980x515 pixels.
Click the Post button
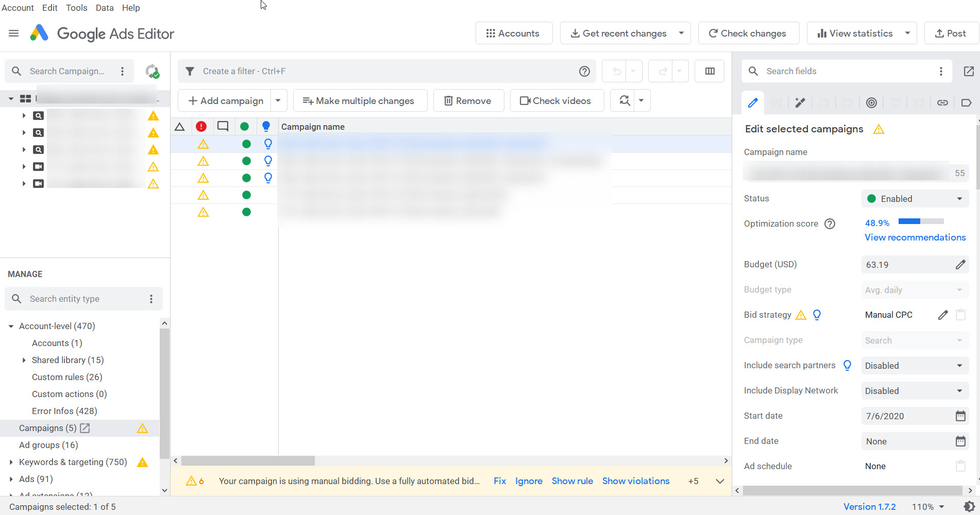click(x=951, y=33)
